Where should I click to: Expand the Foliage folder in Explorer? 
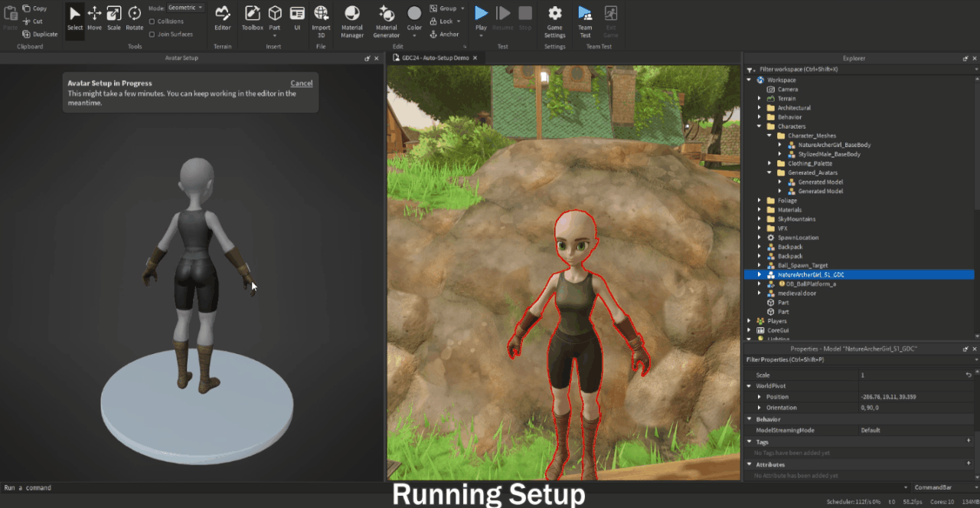759,201
